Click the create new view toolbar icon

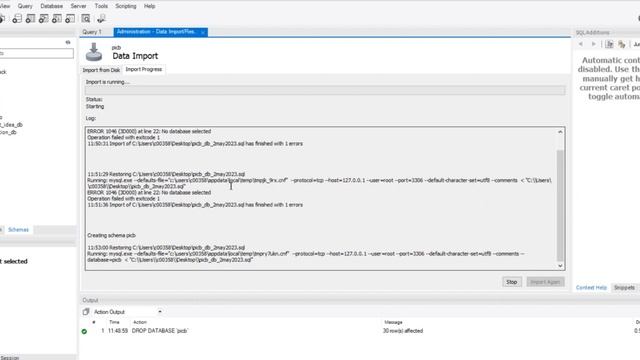[44, 18]
